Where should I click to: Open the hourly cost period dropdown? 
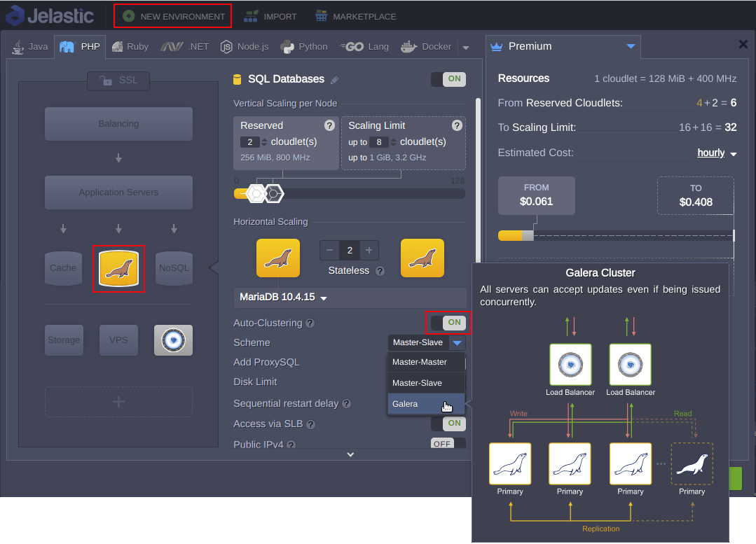[717, 153]
